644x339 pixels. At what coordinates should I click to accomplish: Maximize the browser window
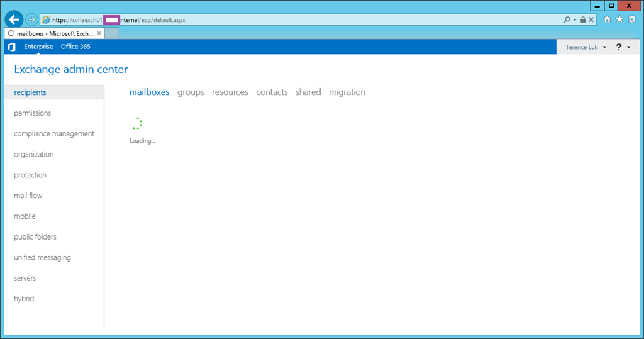pyautogui.click(x=611, y=6)
